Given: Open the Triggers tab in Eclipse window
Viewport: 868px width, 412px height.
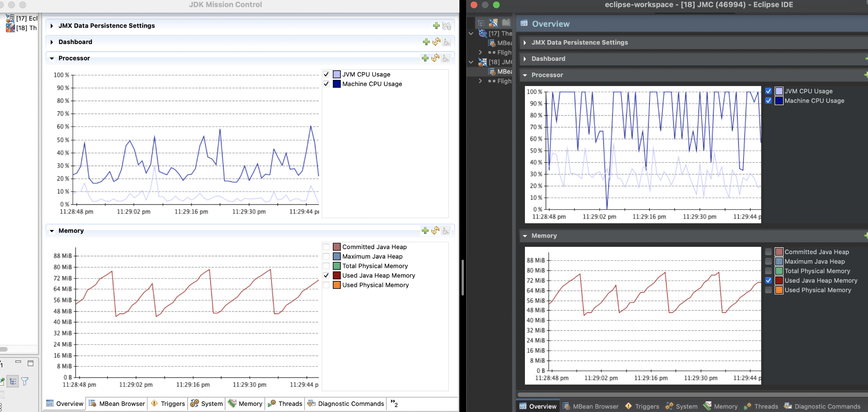Looking at the screenshot, I should pyautogui.click(x=642, y=406).
